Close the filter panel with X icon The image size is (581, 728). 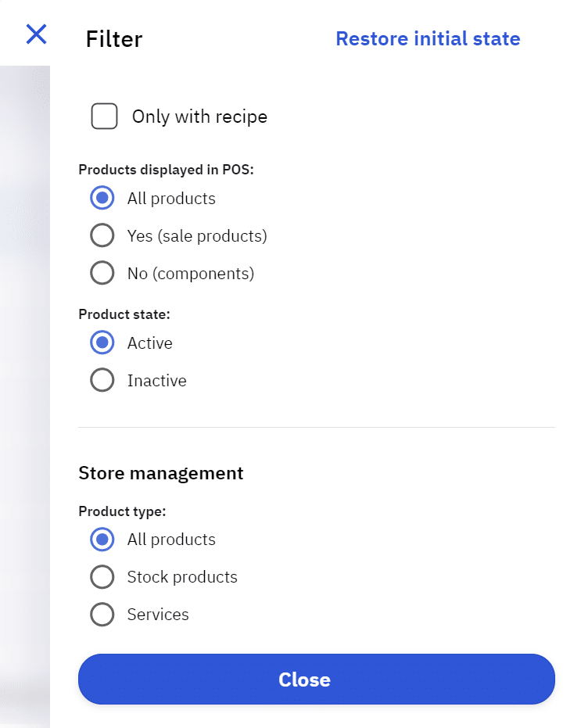[x=36, y=34]
